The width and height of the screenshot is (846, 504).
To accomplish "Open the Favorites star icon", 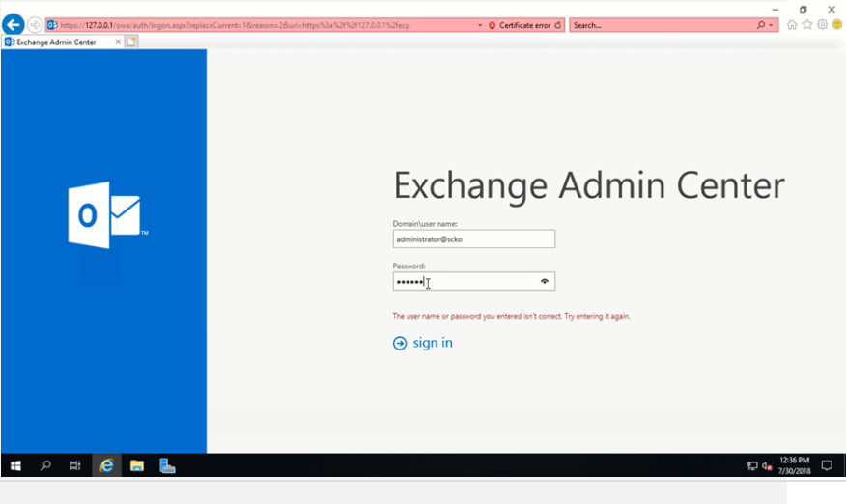I will [807, 25].
